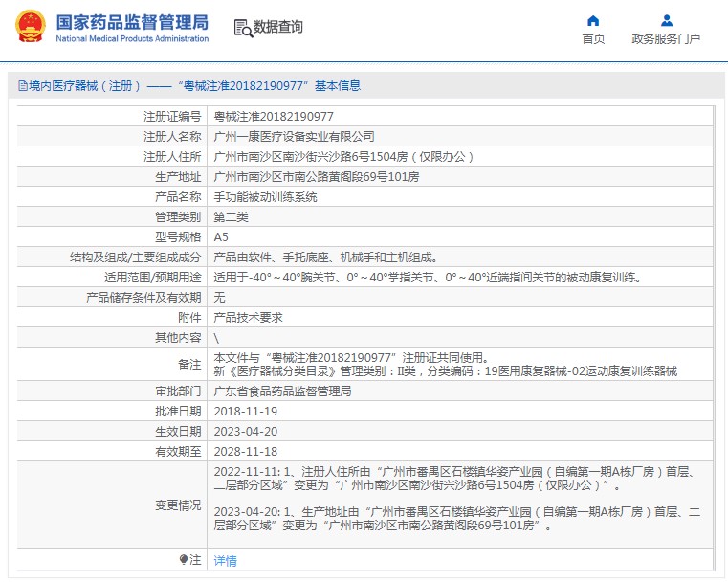
Task: Select registration number value 粤械注准20182190977
Action: click(274, 116)
